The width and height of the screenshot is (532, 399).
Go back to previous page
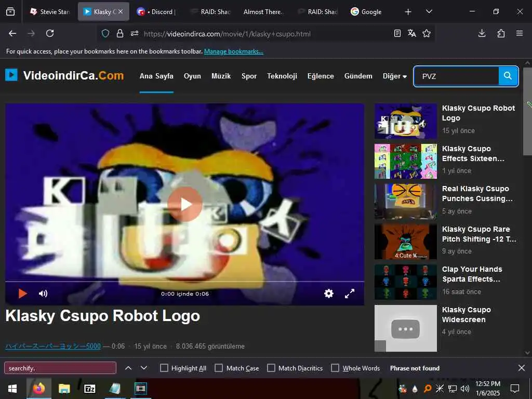[x=12, y=33]
